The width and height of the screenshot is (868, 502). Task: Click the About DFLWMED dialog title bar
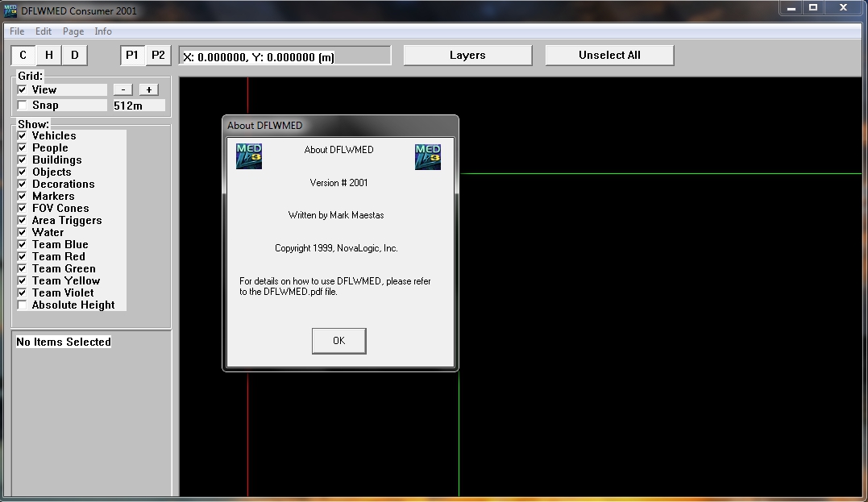340,126
